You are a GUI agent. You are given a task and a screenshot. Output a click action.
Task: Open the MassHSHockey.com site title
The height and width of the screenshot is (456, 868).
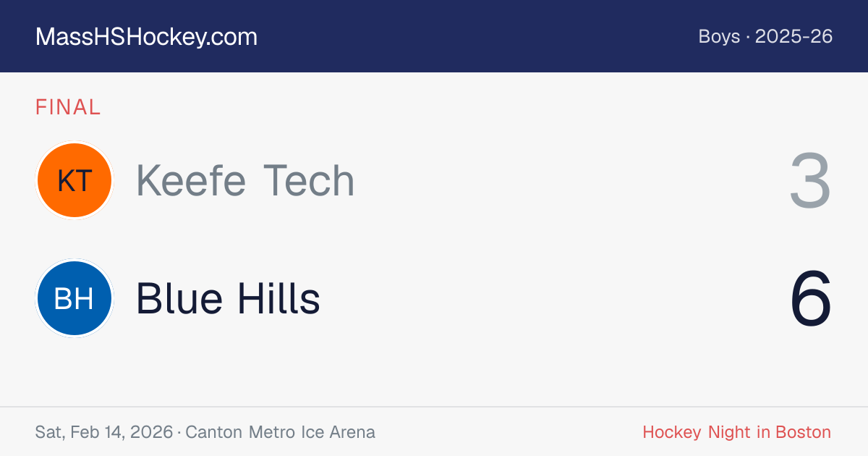pyautogui.click(x=146, y=37)
